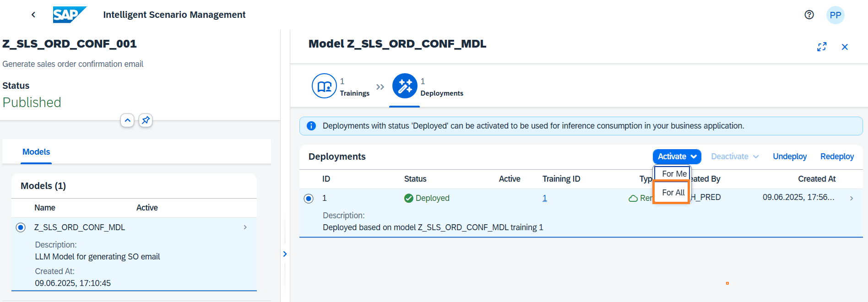Click the back navigation arrow

pyautogui.click(x=33, y=15)
